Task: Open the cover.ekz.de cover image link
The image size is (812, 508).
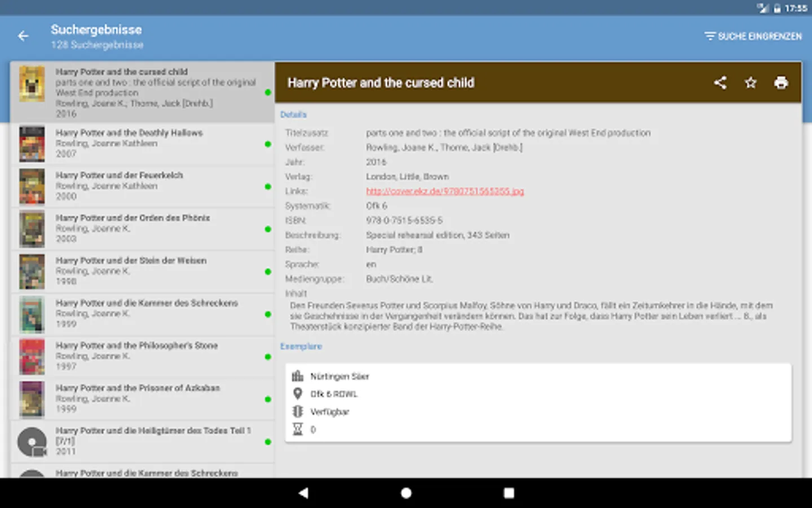Action: coord(445,191)
